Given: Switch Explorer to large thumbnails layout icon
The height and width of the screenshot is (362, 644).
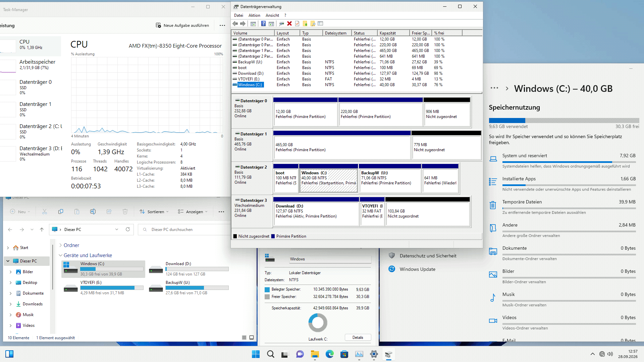Looking at the screenshot, I should pyautogui.click(x=252, y=338).
